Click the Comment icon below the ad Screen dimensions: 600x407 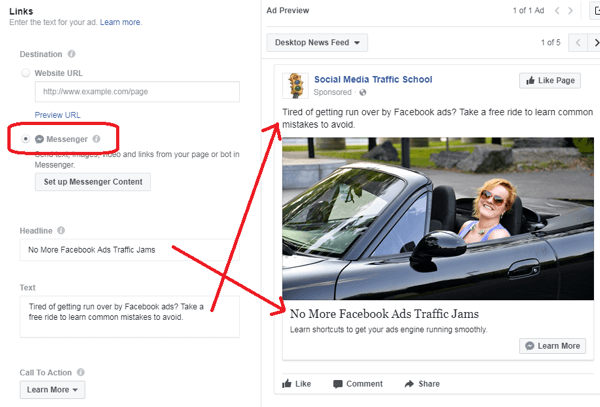click(x=338, y=384)
